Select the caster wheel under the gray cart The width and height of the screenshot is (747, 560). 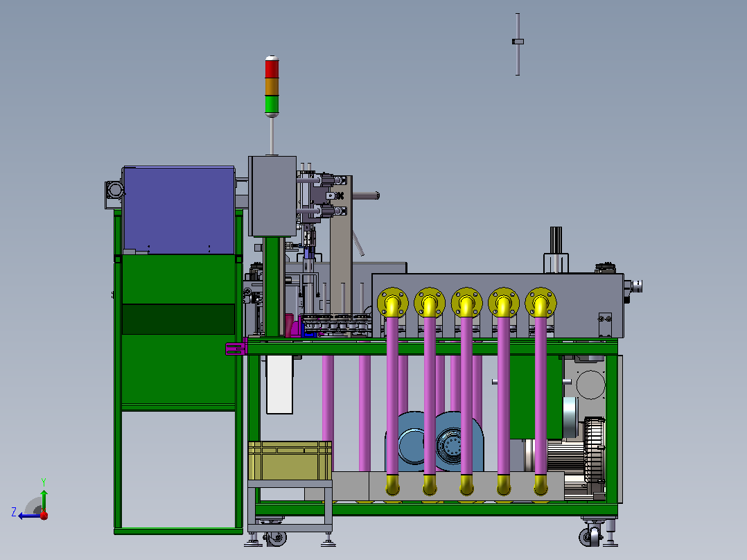point(275,539)
